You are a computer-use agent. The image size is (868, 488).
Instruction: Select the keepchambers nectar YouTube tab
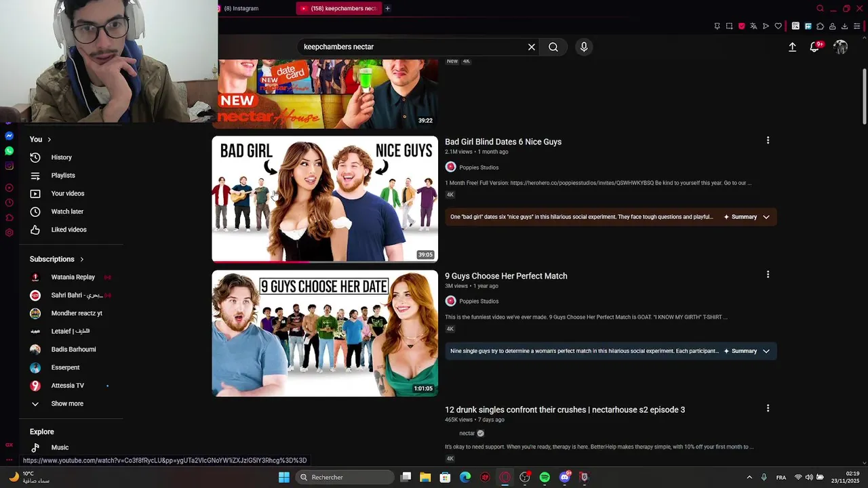coord(338,8)
